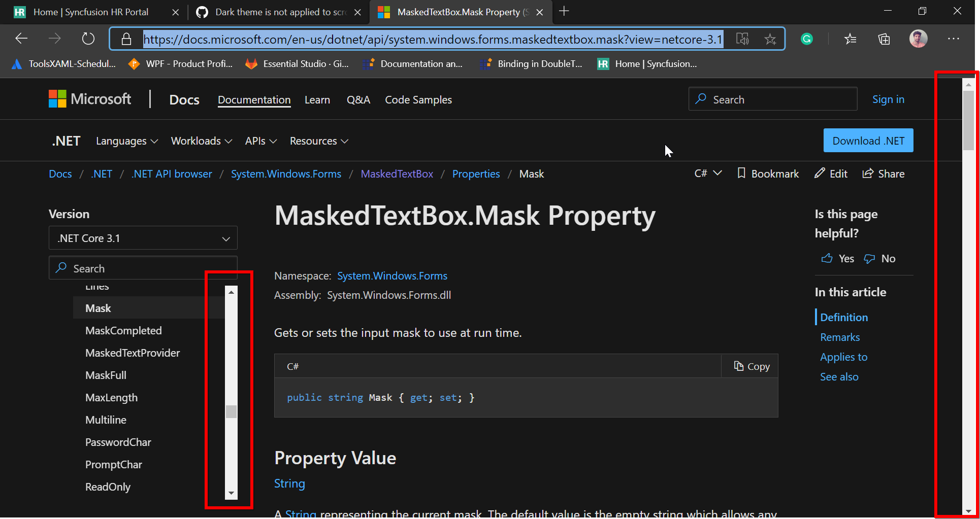Click the Microsoft logo
Viewport: 980px width, 519px height.
coord(90,99)
